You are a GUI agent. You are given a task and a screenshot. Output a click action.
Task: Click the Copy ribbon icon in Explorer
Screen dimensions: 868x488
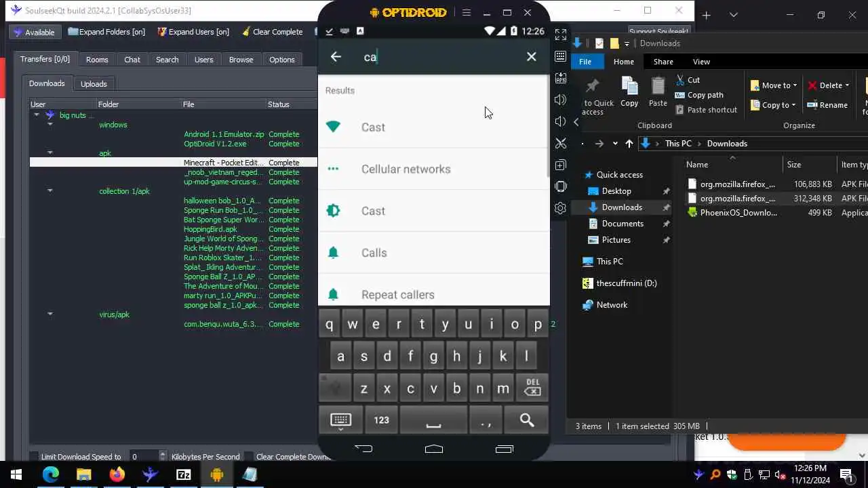coord(629,91)
